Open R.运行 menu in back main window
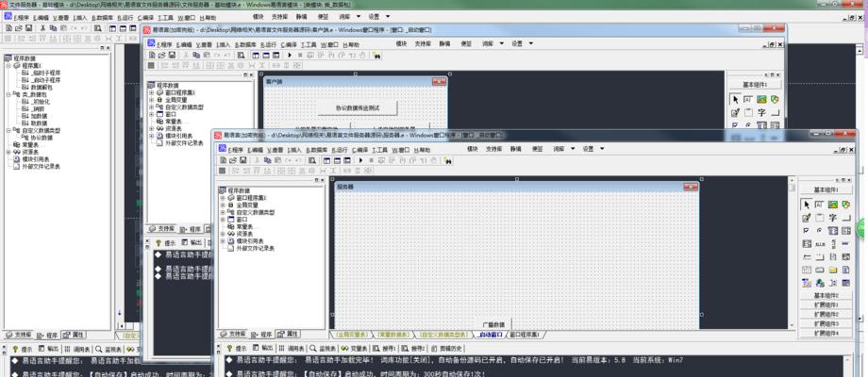Viewport: 868px width, 377px height. click(125, 18)
